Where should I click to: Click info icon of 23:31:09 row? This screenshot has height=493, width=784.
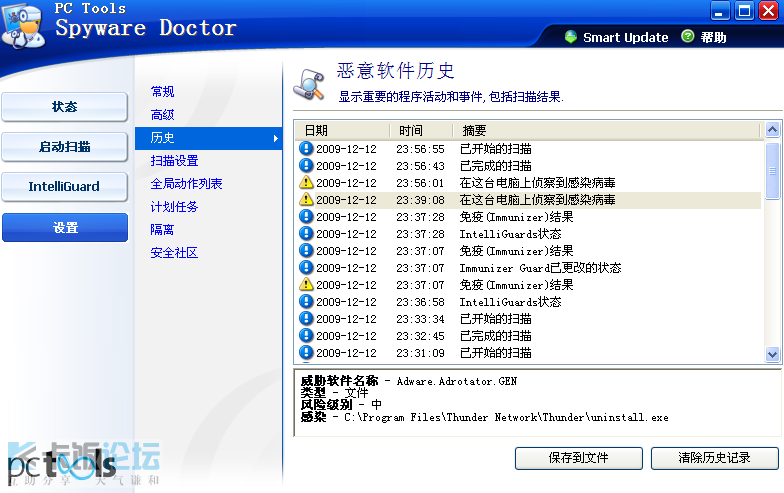(306, 352)
